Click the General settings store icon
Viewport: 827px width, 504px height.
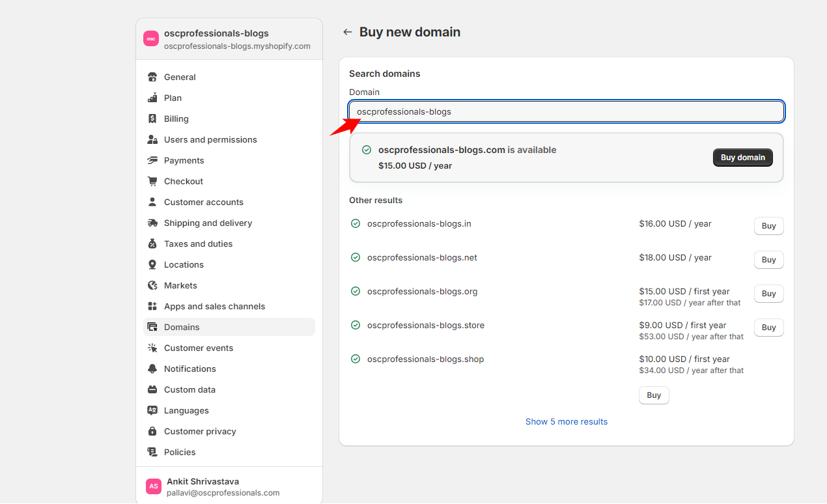152,77
